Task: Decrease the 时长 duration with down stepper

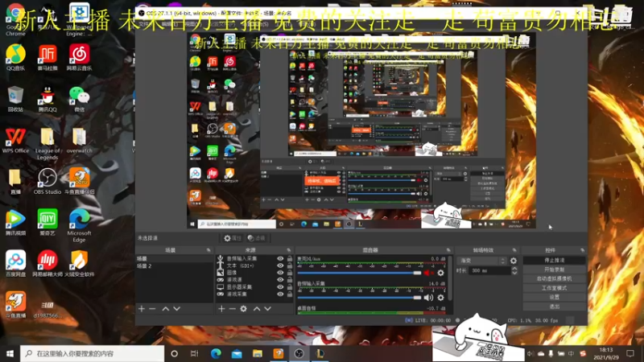Action: (x=514, y=273)
